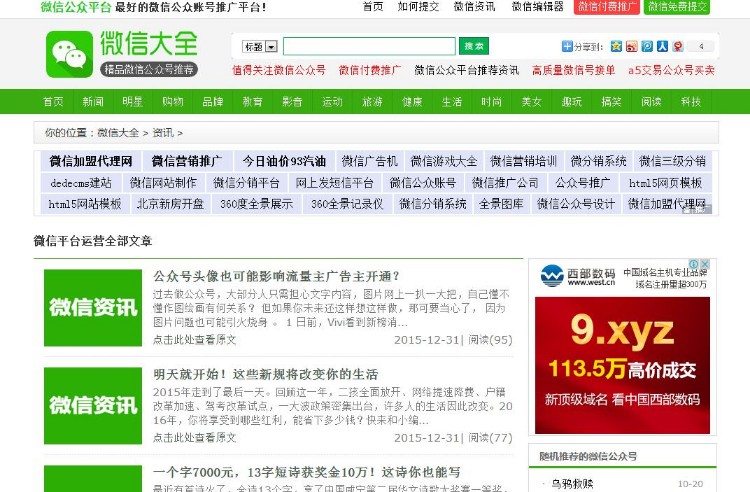Open the share plus icon next to 分享到
Image resolution: width=750 pixels, height=492 pixels.
click(x=567, y=46)
